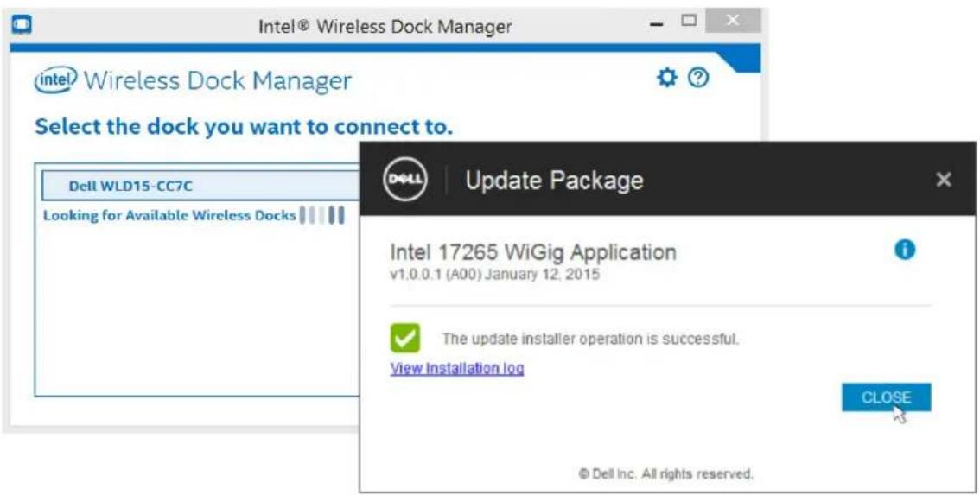Click the '© Dell Inc. All rights reserved.' footer
The image size is (980, 495).
pos(665,473)
